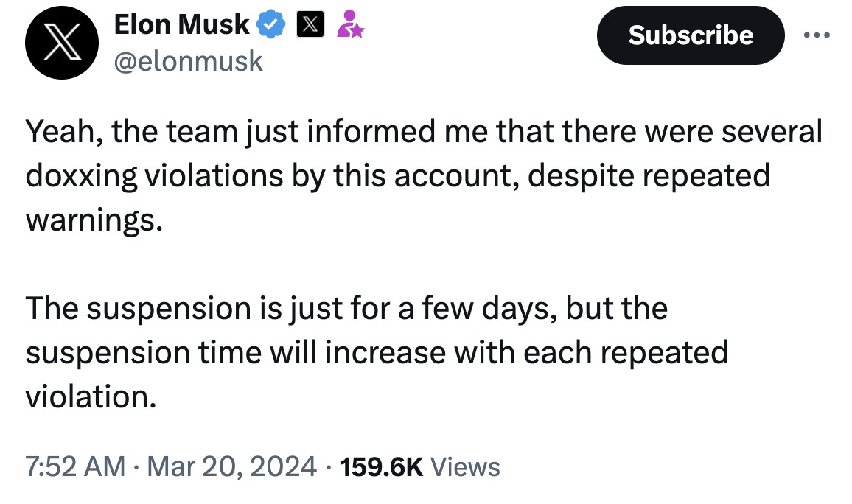The height and width of the screenshot is (504, 852).
Task: Click the word "violation." ending the tweet
Action: click(x=91, y=396)
